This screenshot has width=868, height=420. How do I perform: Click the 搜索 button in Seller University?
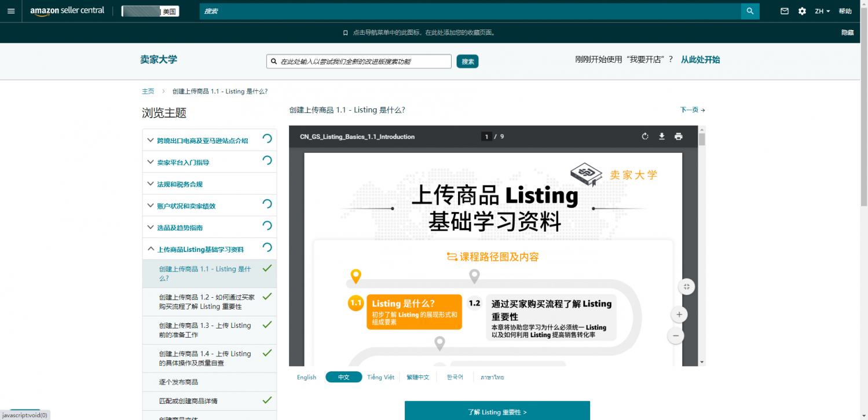[468, 61]
